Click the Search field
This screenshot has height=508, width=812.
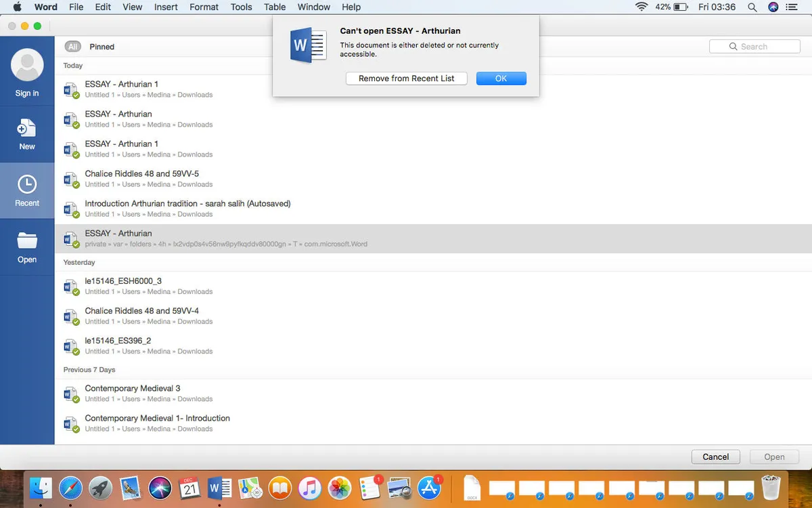(754, 47)
